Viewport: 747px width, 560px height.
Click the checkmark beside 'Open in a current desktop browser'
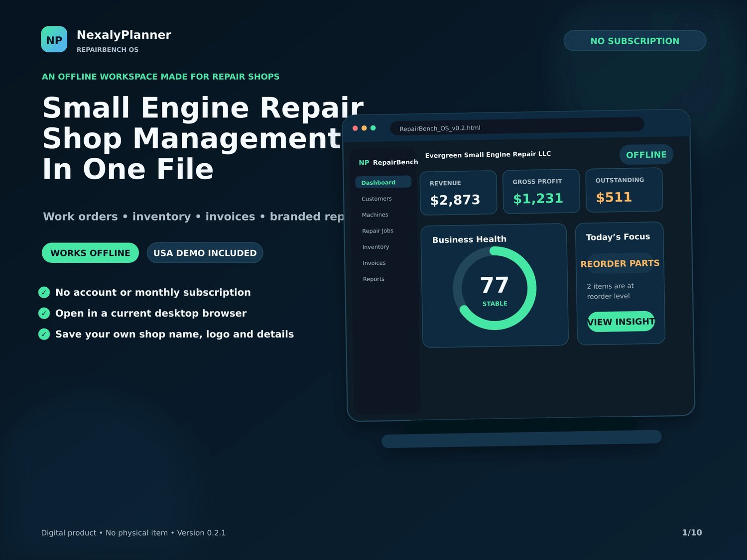(44, 313)
